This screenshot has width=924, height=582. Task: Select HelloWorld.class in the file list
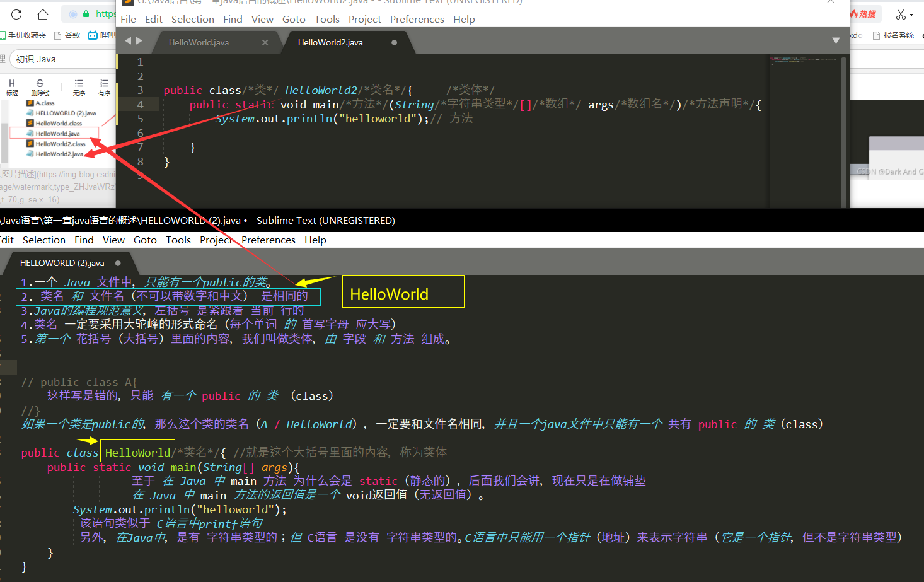[x=54, y=124]
